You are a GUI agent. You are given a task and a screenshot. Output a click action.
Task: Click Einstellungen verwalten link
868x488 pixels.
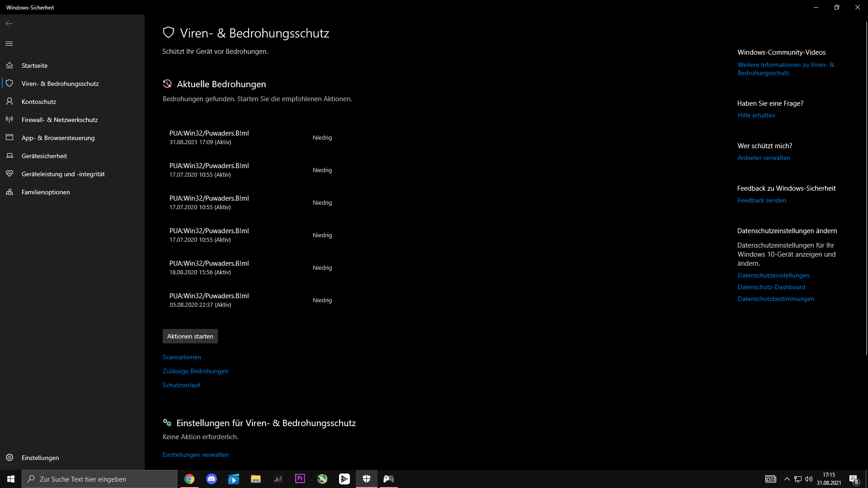pos(196,455)
